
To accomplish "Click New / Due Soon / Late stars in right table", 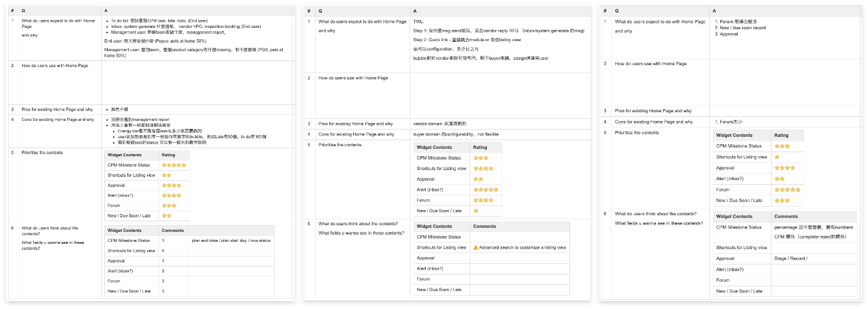I will click(783, 200).
